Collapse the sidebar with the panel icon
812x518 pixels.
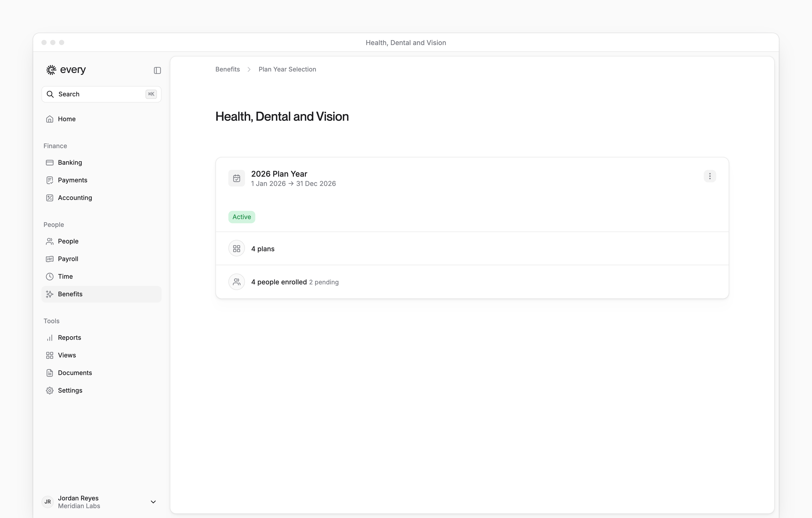pos(157,70)
